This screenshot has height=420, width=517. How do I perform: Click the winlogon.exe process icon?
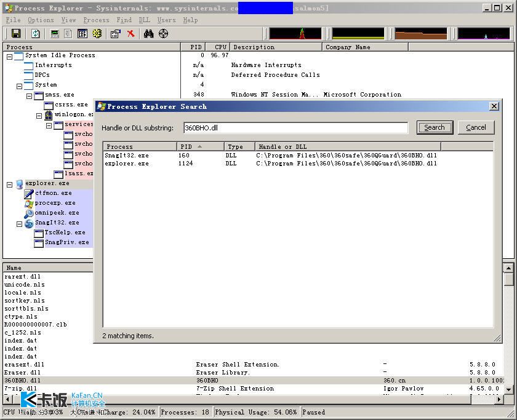(x=49, y=115)
